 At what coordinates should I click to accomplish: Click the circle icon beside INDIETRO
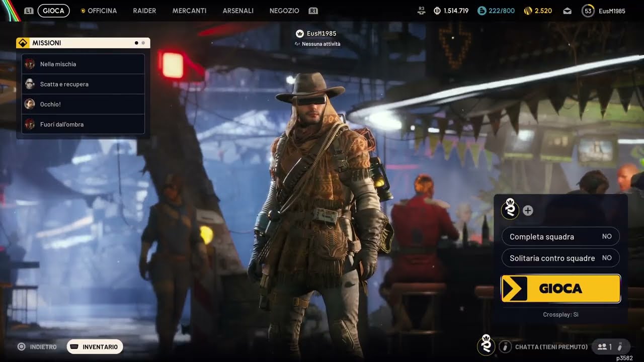click(21, 347)
